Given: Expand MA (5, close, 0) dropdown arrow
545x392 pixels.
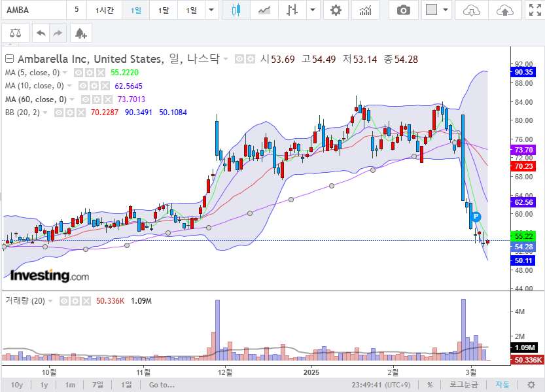Looking at the screenshot, I should 65,73.
